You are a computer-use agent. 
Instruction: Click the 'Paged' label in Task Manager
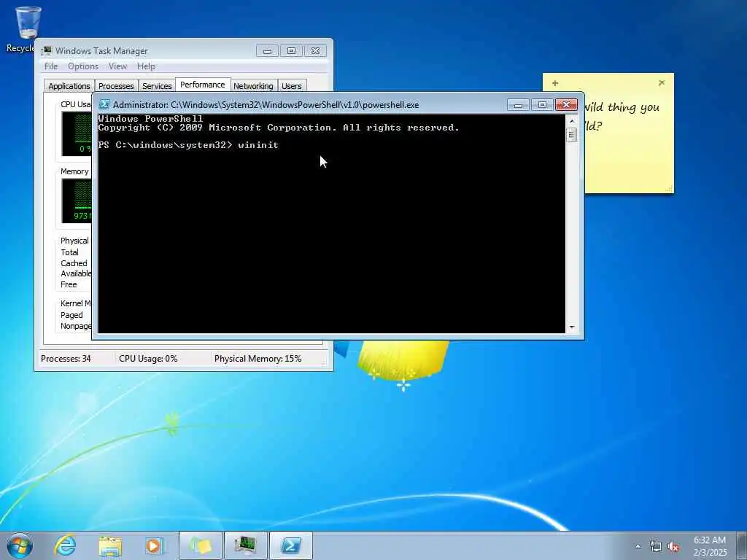point(71,315)
